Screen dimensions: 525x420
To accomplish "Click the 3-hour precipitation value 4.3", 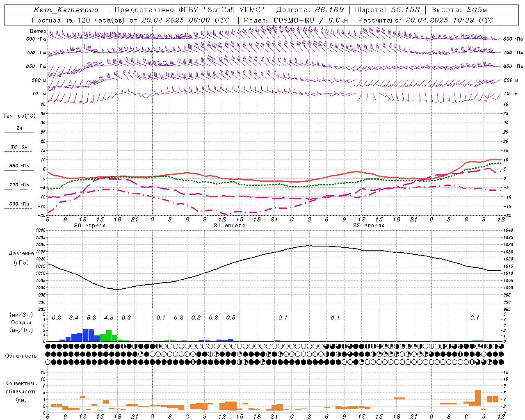I will pos(109,318).
